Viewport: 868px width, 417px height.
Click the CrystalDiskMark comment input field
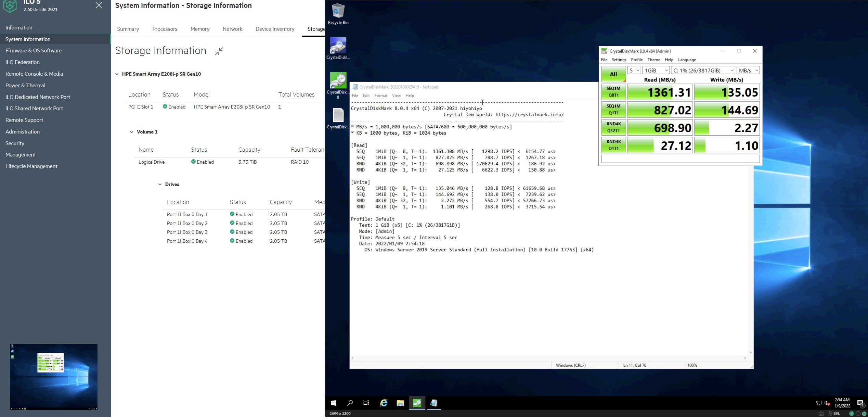pyautogui.click(x=681, y=159)
